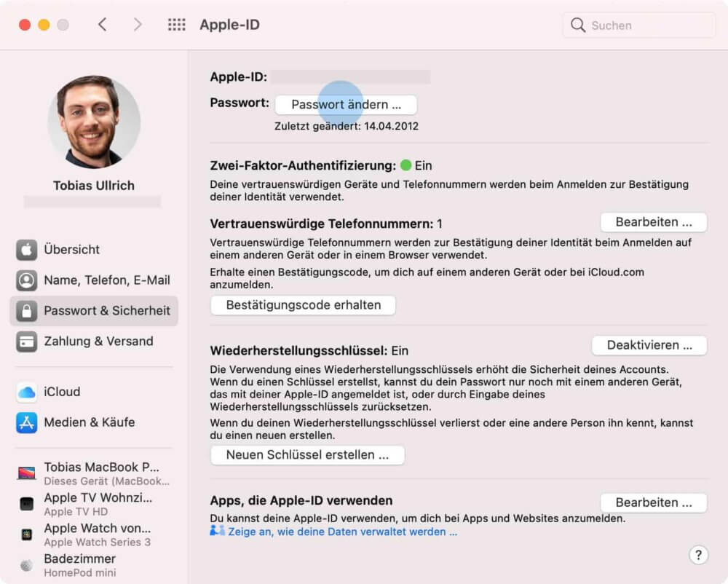Open help with the question mark button

point(698,555)
